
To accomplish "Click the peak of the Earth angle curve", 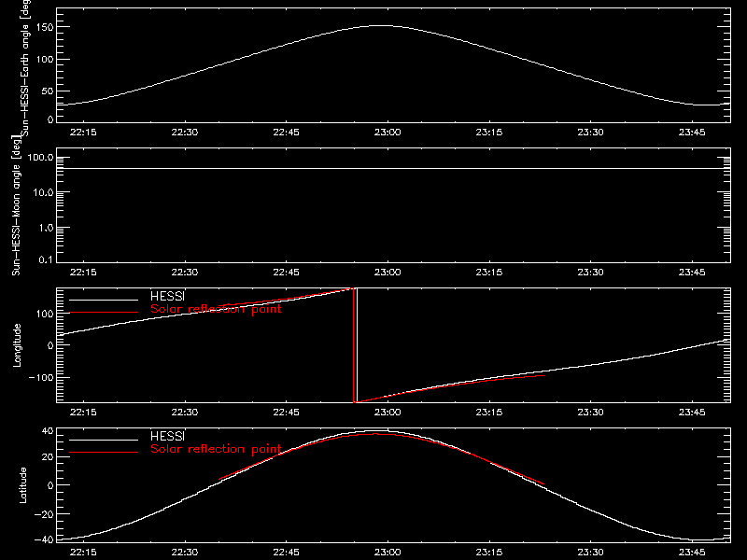I will [380, 26].
